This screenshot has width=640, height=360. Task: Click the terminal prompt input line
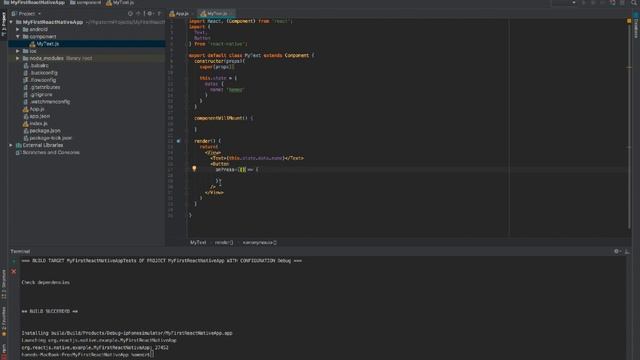click(x=87, y=355)
